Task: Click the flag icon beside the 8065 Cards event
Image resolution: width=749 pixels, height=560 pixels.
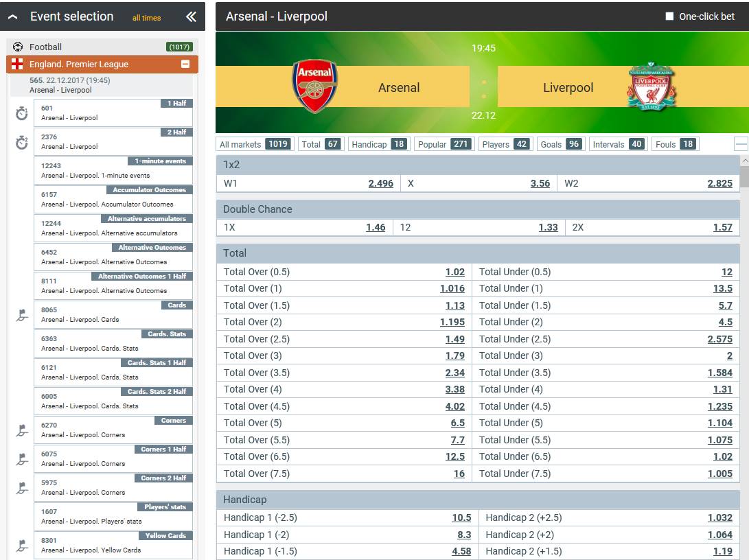Action: pos(22,315)
